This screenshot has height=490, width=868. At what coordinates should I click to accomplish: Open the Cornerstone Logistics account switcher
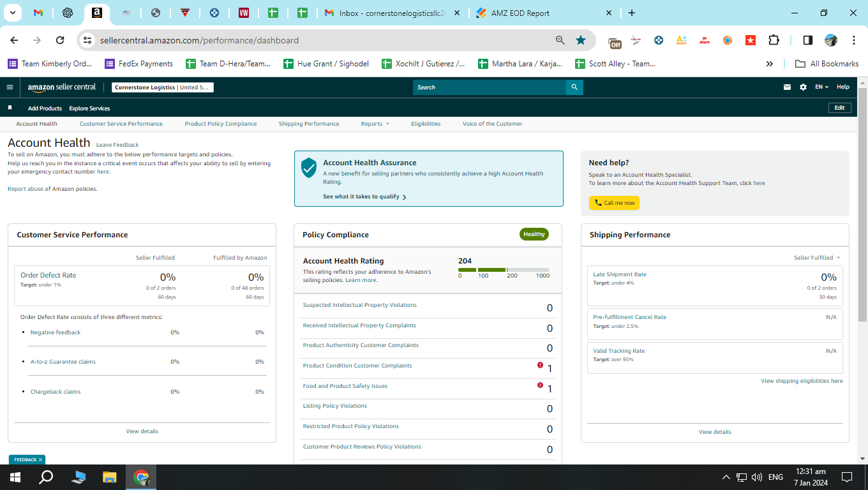162,87
